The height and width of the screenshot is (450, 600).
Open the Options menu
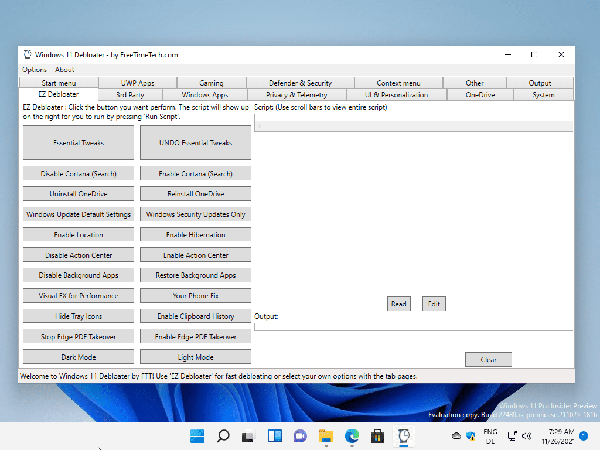(x=34, y=70)
